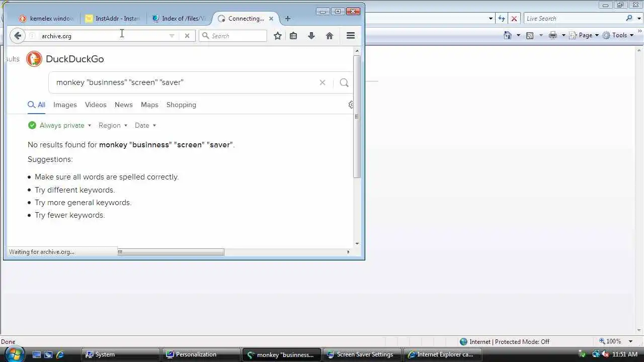Click Firefox scroll down arrow

coord(357,244)
